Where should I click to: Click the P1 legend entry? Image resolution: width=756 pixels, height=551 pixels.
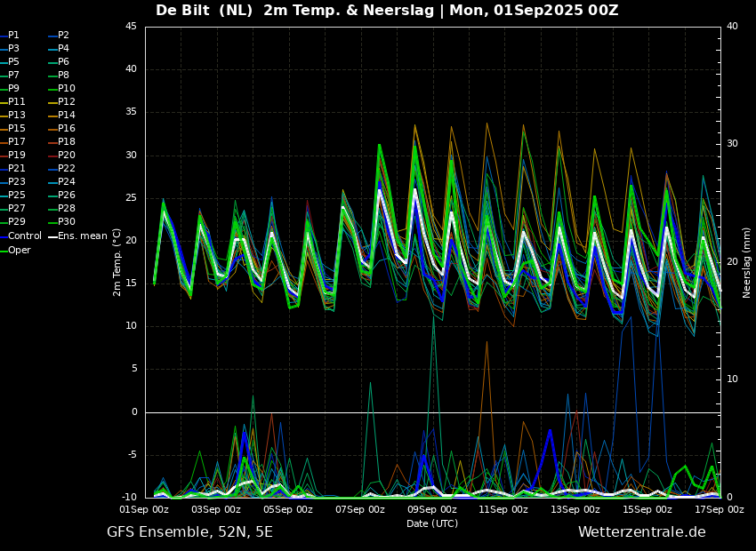(13, 36)
